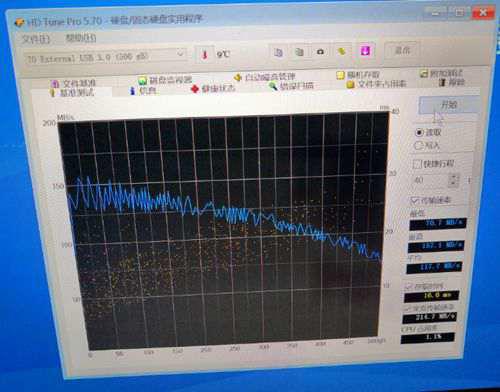The image size is (500, 392).
Task: Open the 磁盘监视器 disk monitor tab
Action: point(165,80)
